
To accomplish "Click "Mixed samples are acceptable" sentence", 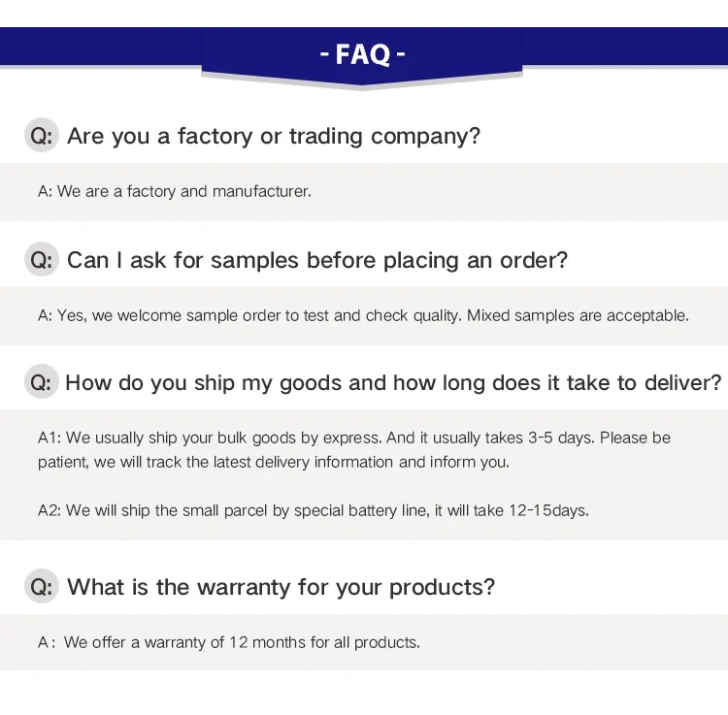I will point(578,315).
